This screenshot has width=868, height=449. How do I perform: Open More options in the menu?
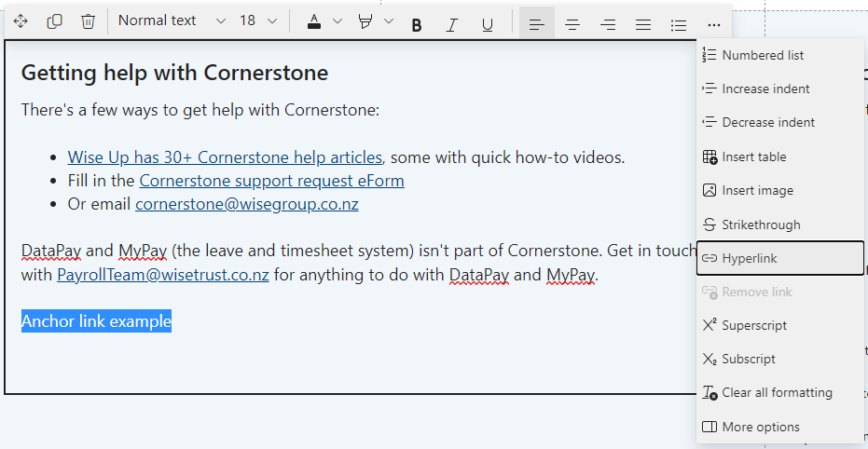point(780,427)
